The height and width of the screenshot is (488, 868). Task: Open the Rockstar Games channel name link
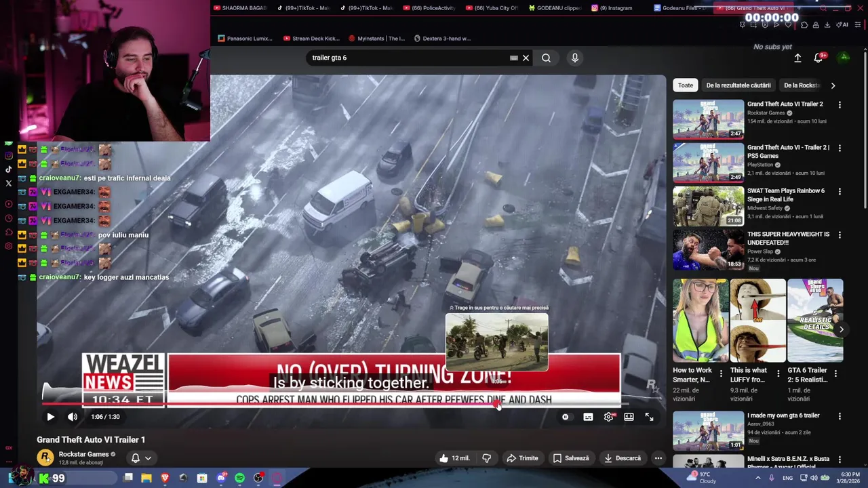[x=84, y=454]
